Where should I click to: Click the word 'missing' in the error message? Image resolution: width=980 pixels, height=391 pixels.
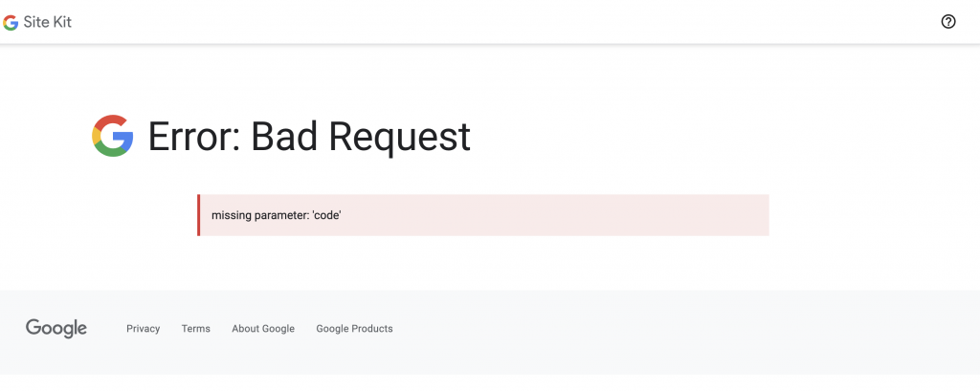[x=231, y=215]
